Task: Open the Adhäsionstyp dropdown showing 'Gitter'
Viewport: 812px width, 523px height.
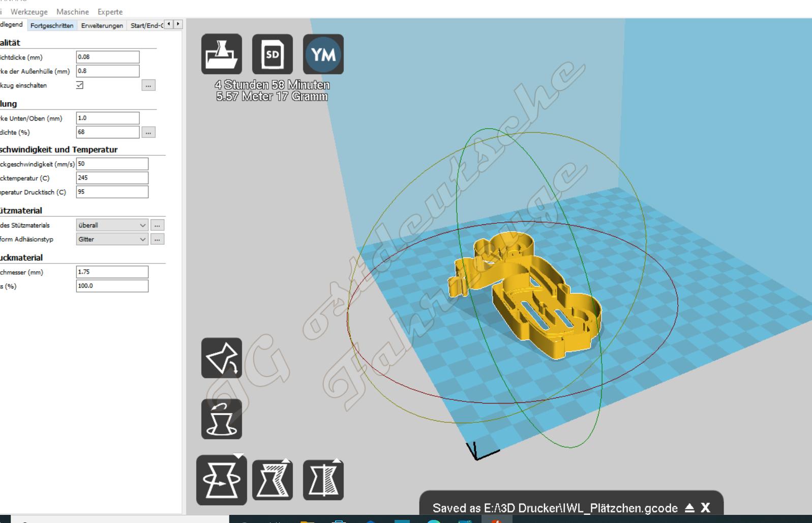Action: [x=112, y=239]
